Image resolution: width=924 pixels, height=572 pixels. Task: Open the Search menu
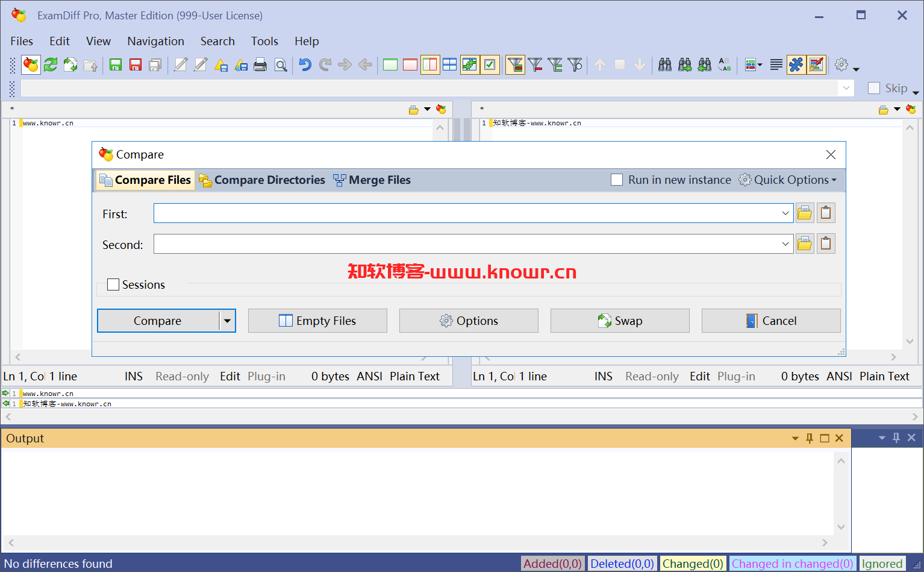tap(217, 41)
